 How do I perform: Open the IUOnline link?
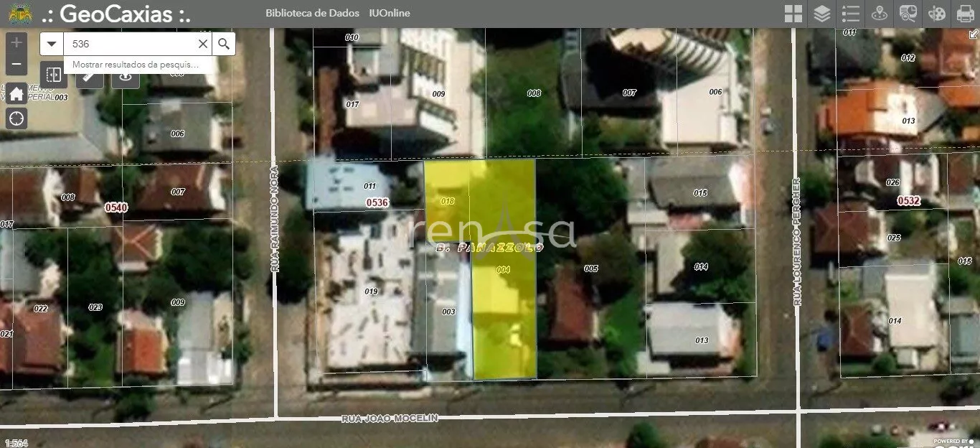click(388, 14)
